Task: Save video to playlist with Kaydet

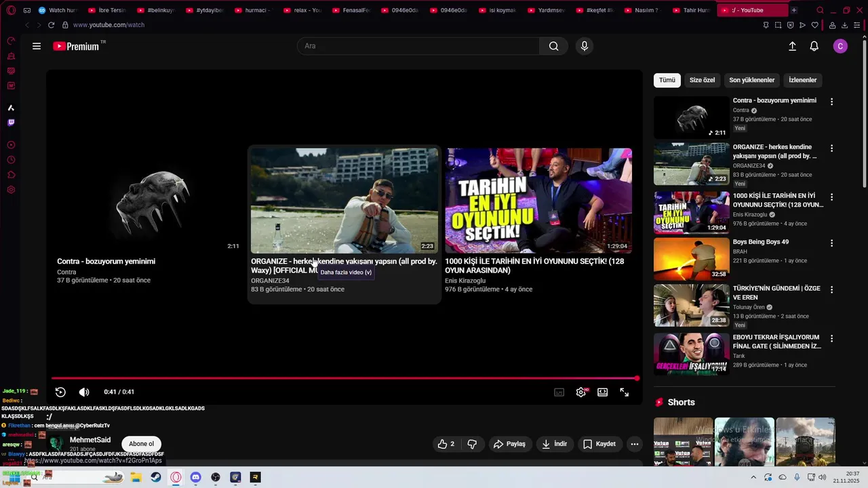Action: click(599, 444)
